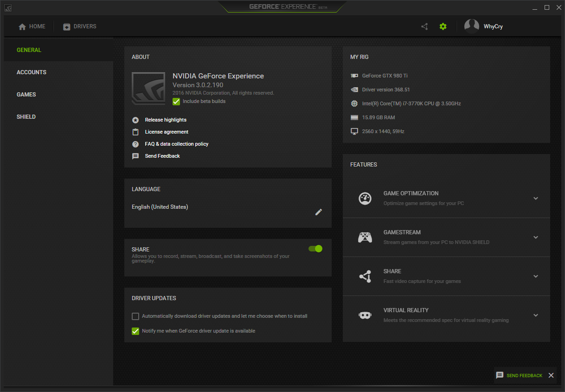Click the License agreement clipboard icon
Image resolution: width=565 pixels, height=392 pixels.
point(135,132)
